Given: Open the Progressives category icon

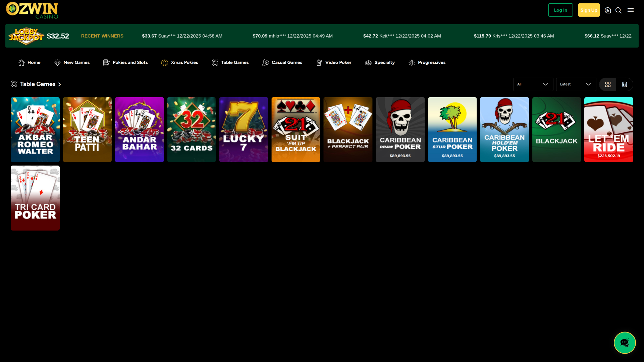Looking at the screenshot, I should coord(411,63).
